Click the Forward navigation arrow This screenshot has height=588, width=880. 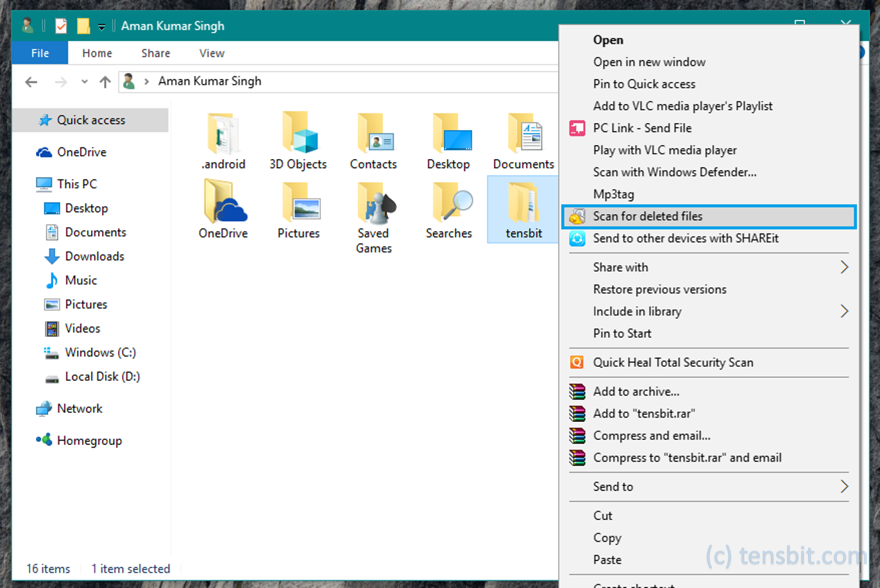point(61,81)
